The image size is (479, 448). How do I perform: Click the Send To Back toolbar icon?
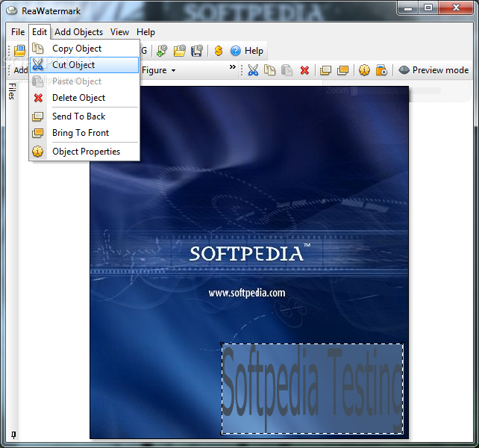tap(325, 70)
